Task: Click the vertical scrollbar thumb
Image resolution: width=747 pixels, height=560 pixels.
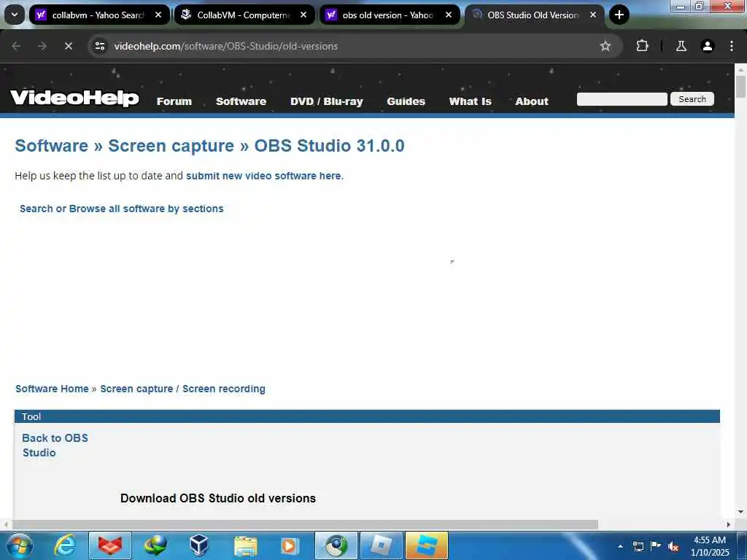Action: [x=741, y=86]
